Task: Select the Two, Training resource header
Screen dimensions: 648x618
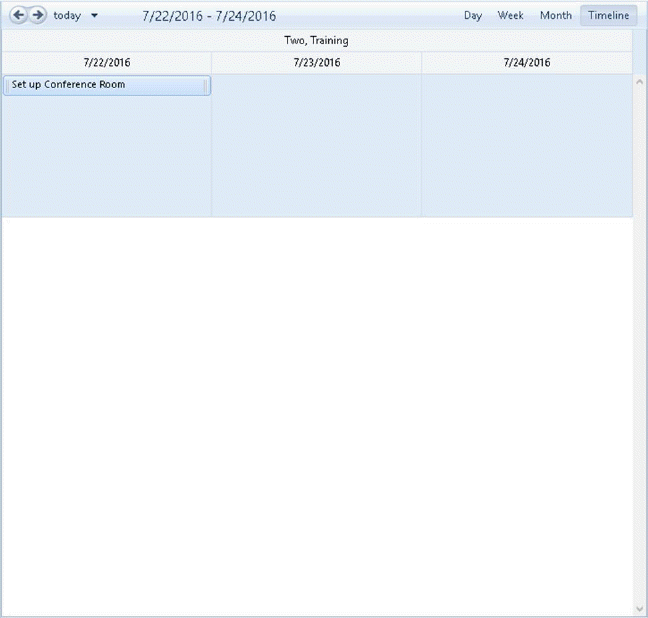Action: click(316, 41)
